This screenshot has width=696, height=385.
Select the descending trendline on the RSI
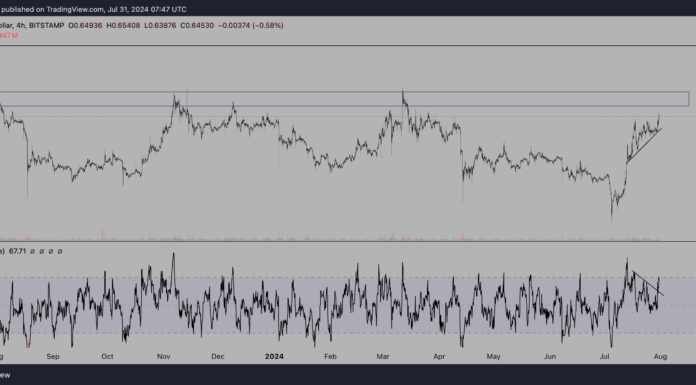coord(648,283)
